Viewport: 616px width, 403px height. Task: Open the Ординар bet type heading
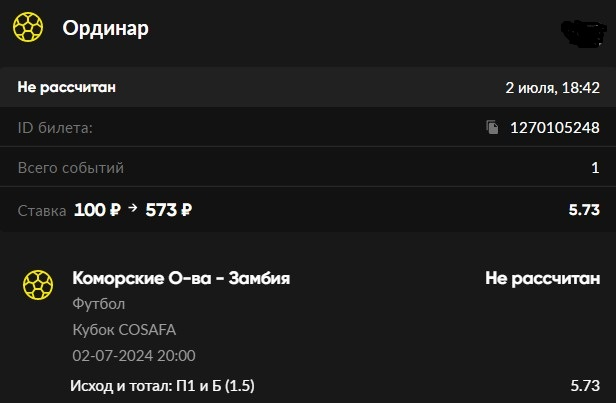pos(106,28)
